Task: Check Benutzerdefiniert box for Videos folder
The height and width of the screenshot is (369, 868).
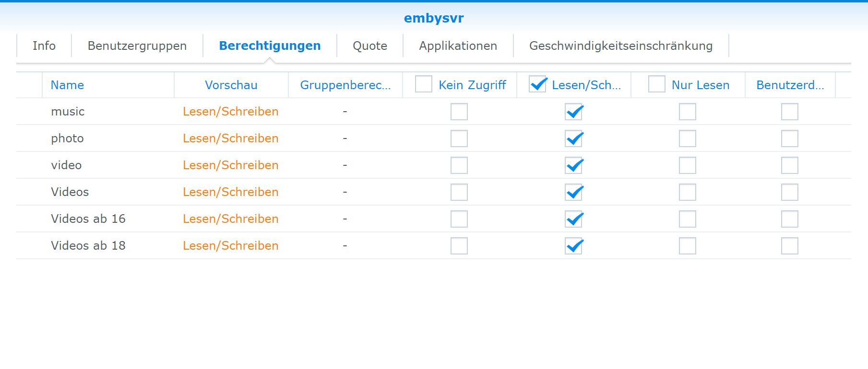Action: (x=790, y=192)
